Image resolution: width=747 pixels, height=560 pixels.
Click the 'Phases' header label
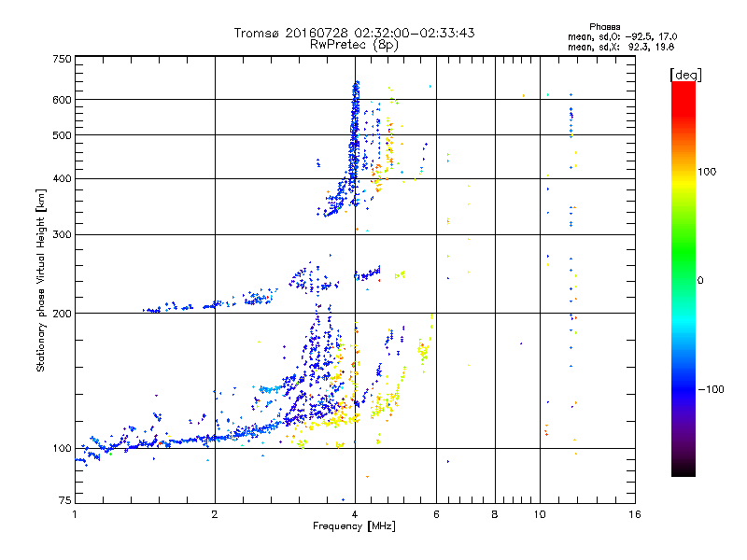click(x=604, y=27)
